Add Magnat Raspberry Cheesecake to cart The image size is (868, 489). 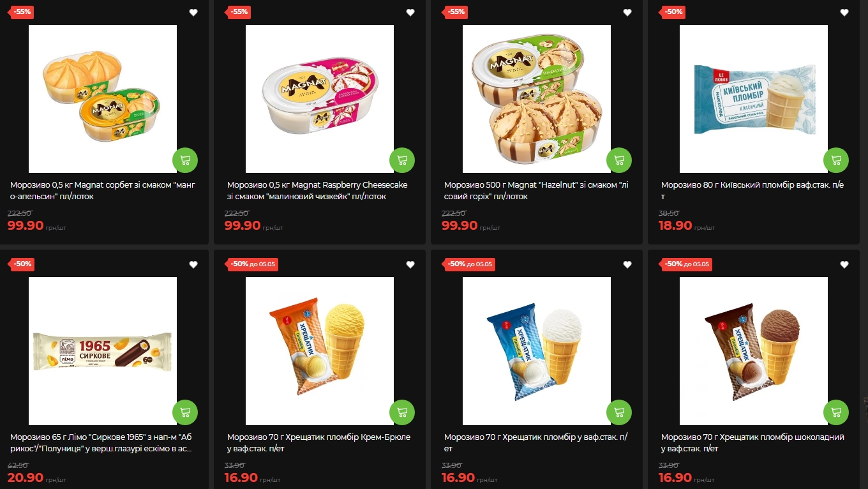[402, 160]
